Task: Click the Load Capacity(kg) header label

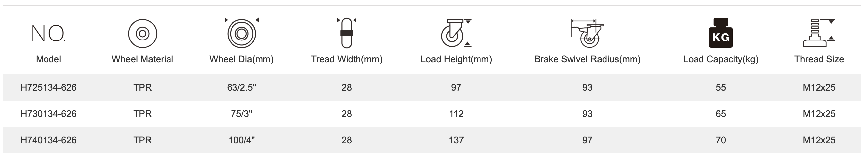Action: point(720,59)
